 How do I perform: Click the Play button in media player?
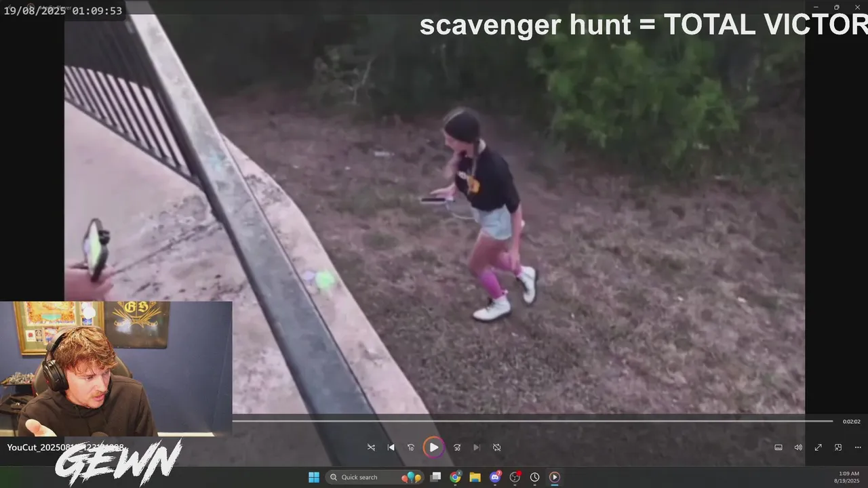(433, 447)
